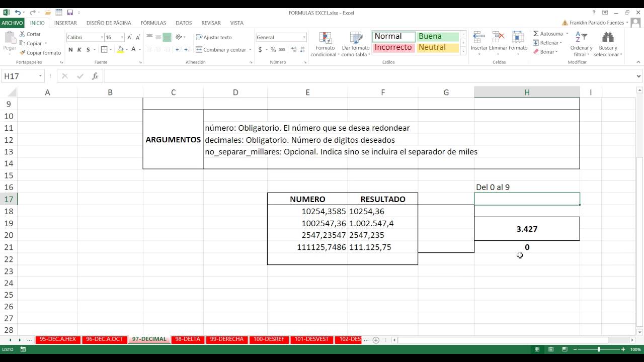Open Buscar y seleccionar binoculars
Screen dimensions: 644x362
tap(608, 44)
